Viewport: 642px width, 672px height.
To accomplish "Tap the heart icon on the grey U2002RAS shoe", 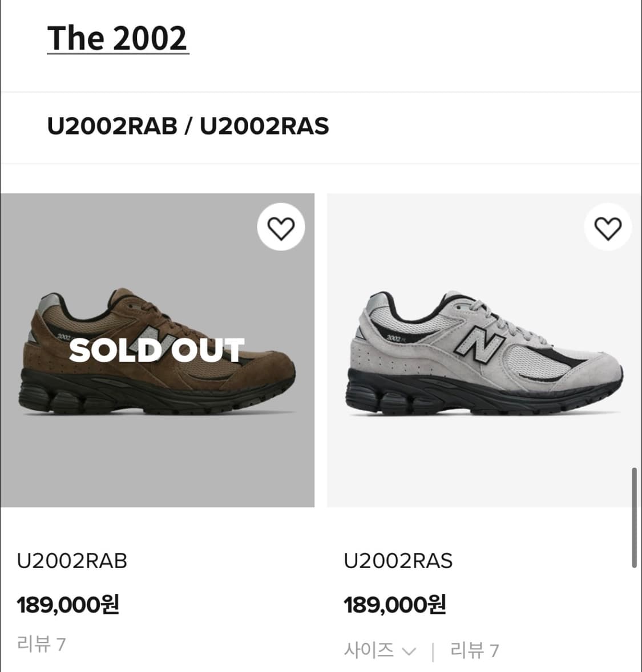I will [x=608, y=228].
